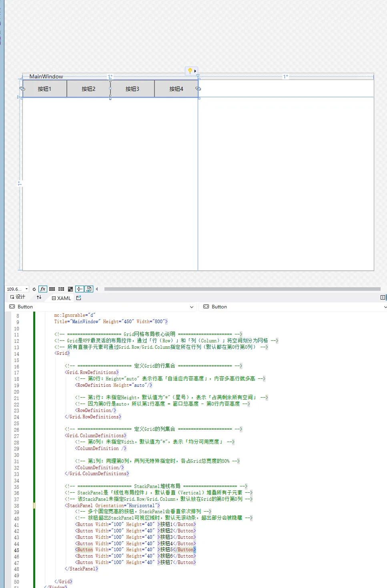Click the 按钮5 Button code line
Viewport: 387px width, 588px height.
[x=136, y=550]
